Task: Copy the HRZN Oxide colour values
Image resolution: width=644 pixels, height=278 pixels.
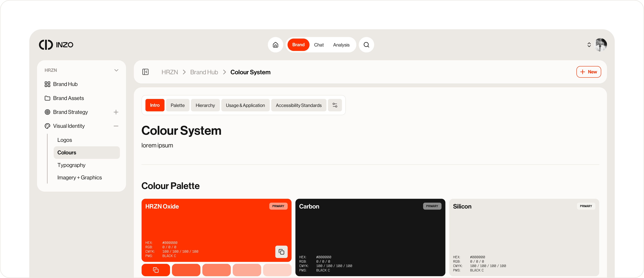Action: coord(281,252)
